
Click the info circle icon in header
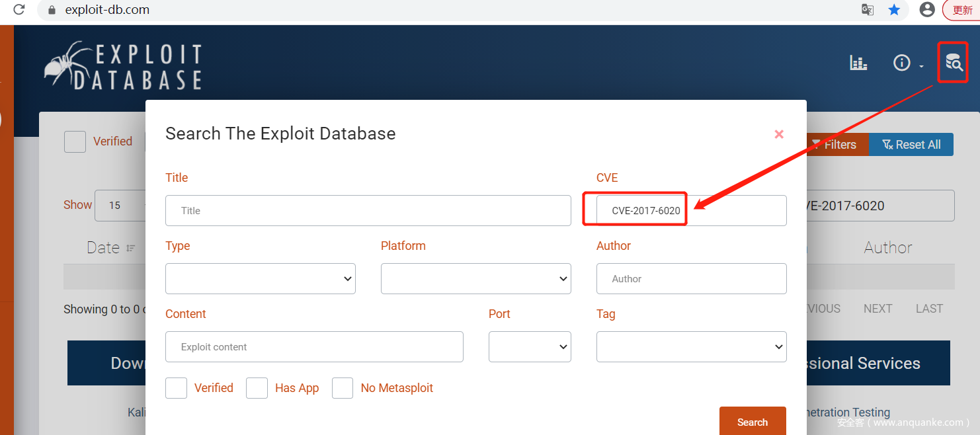[x=901, y=63]
